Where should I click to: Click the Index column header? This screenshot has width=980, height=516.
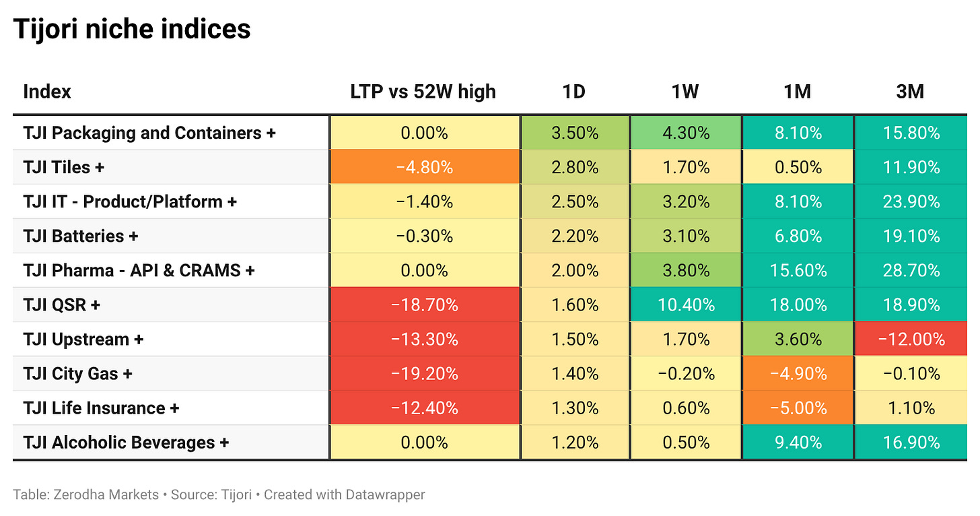pyautogui.click(x=47, y=91)
